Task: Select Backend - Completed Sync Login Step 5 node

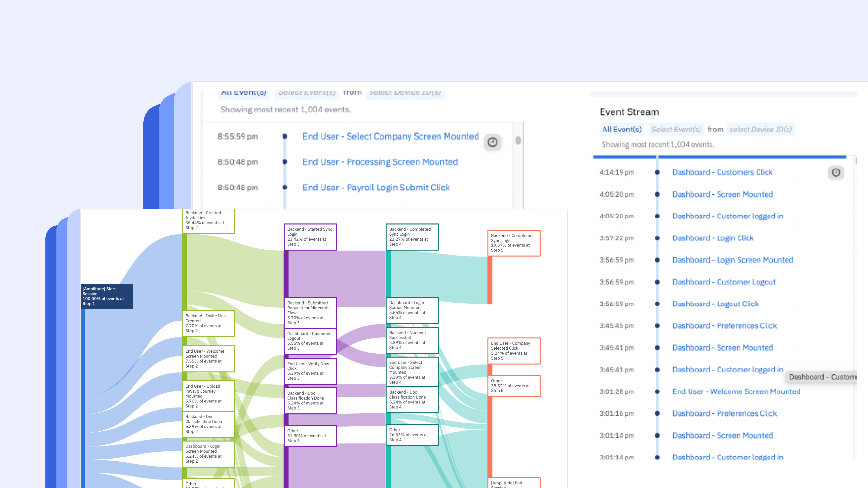Action: coord(514,243)
